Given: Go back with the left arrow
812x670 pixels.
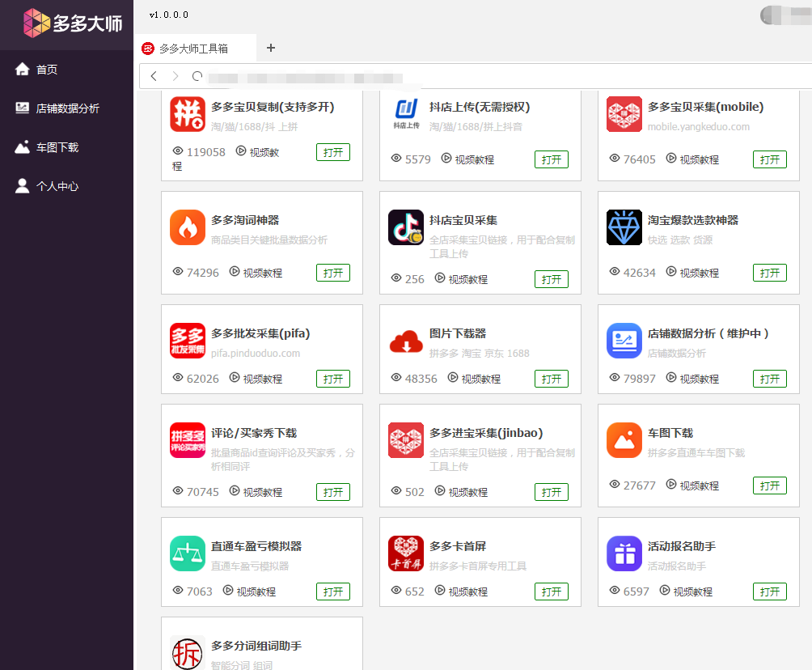Looking at the screenshot, I should [154, 76].
